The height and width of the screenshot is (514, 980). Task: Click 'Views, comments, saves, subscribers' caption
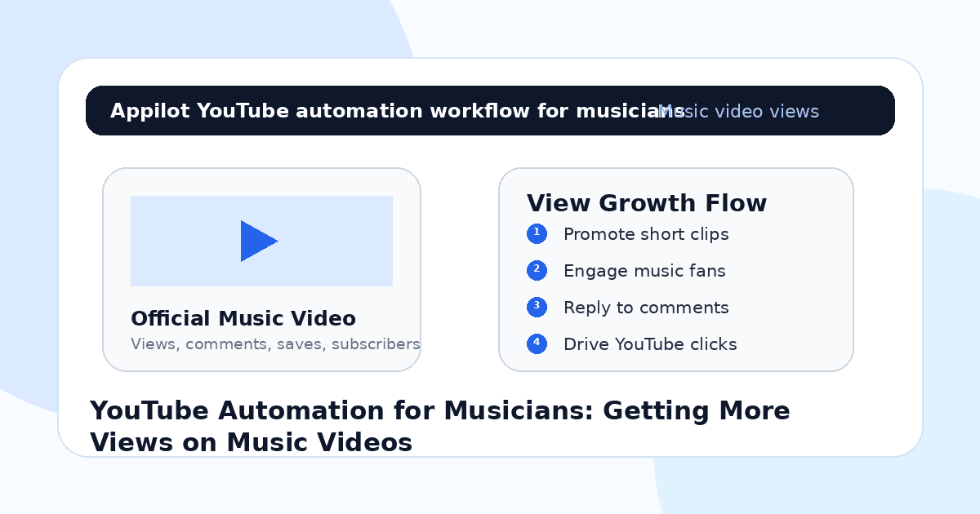tap(275, 344)
